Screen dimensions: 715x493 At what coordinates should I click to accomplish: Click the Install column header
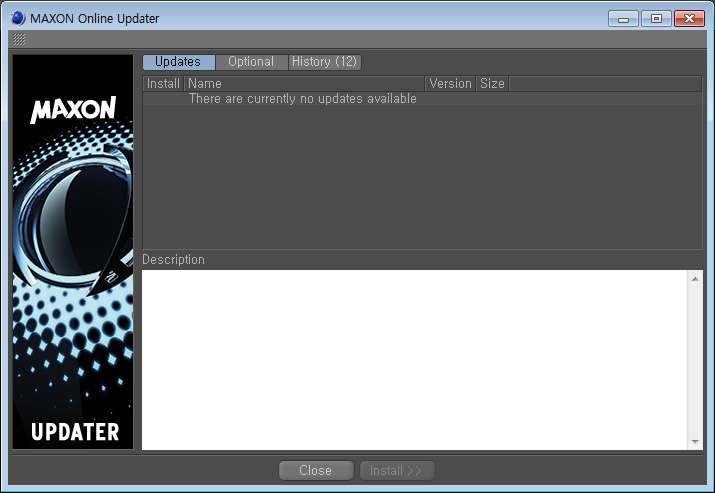pos(163,84)
